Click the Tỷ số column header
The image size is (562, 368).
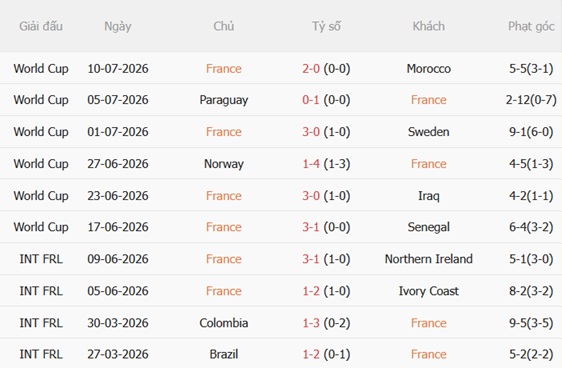coord(326,27)
